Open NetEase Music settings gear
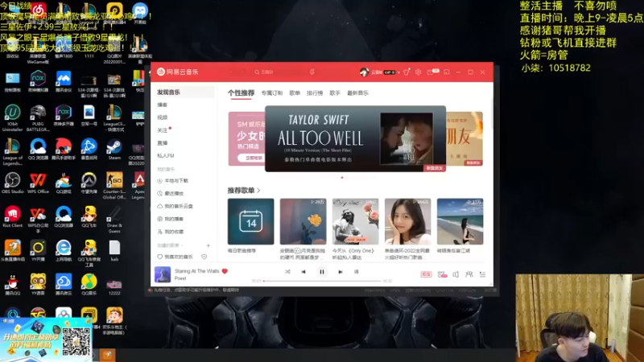The width and height of the screenshot is (644, 362). coord(418,72)
